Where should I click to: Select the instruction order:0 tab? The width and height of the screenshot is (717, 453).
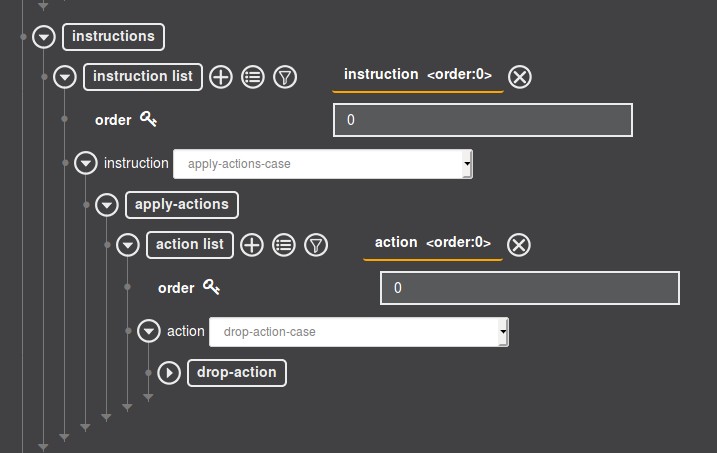pyautogui.click(x=417, y=75)
